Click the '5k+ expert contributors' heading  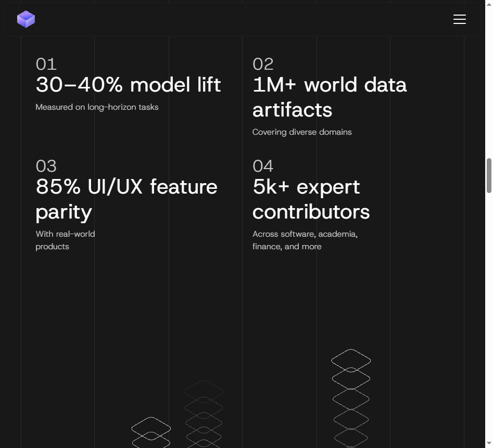coord(311,199)
